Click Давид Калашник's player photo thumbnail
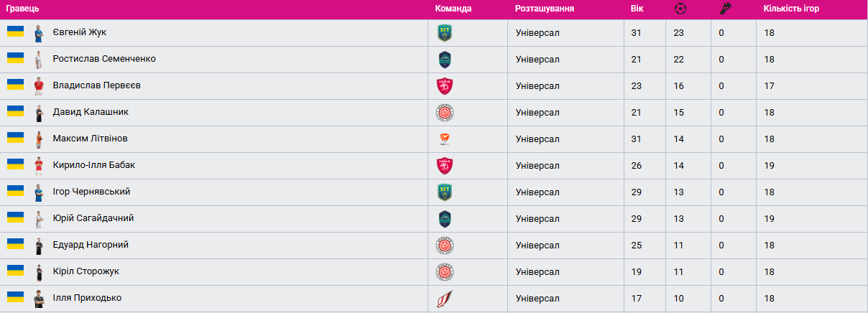The width and height of the screenshot is (868, 313). pos(39,113)
